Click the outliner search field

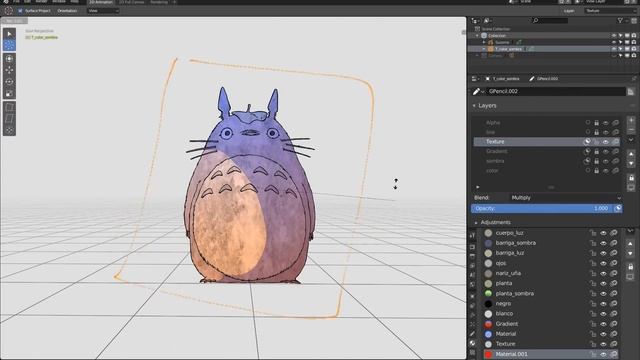point(550,20)
